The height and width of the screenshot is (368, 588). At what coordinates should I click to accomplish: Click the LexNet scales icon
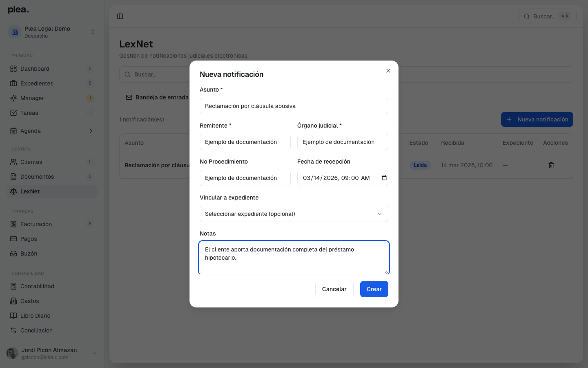tap(13, 191)
